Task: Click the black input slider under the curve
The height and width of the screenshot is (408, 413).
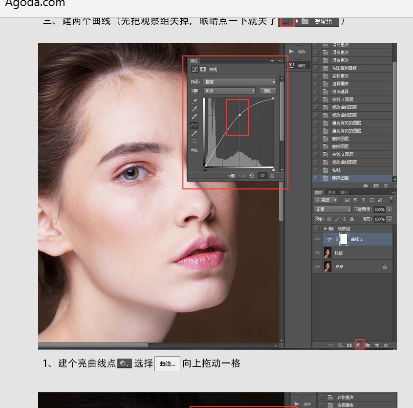Action: pos(205,169)
